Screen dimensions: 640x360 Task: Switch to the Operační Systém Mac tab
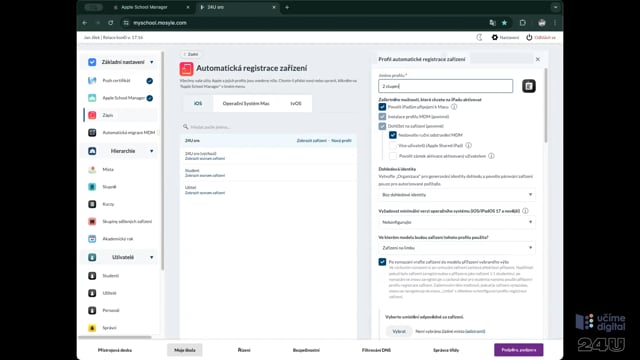pyautogui.click(x=246, y=104)
